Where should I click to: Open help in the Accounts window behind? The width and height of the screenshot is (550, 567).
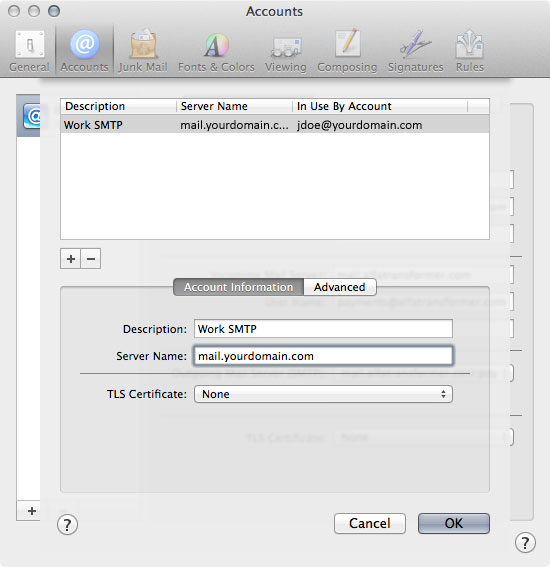[x=525, y=542]
